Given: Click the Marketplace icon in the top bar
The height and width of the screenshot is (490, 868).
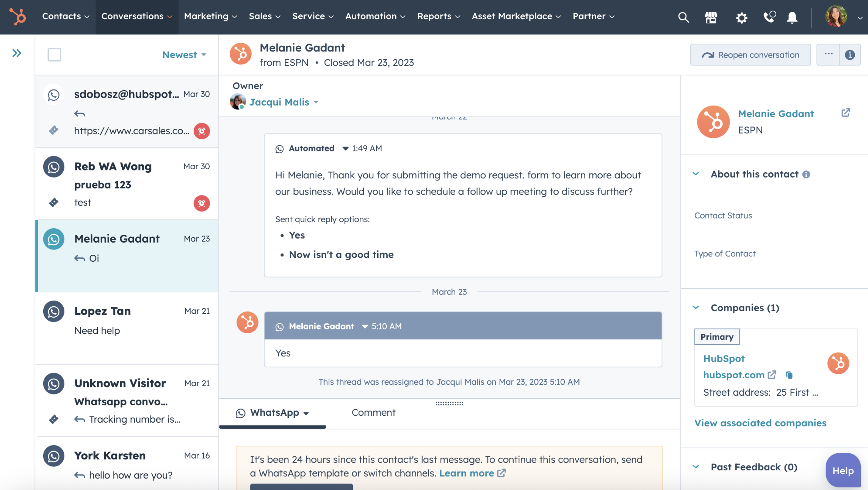Looking at the screenshot, I should (712, 17).
